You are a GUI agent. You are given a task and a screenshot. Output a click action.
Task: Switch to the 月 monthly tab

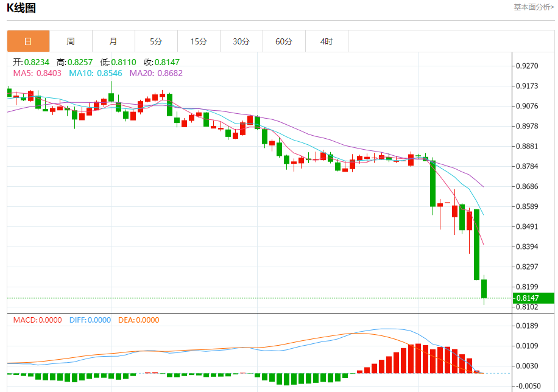[x=113, y=41]
